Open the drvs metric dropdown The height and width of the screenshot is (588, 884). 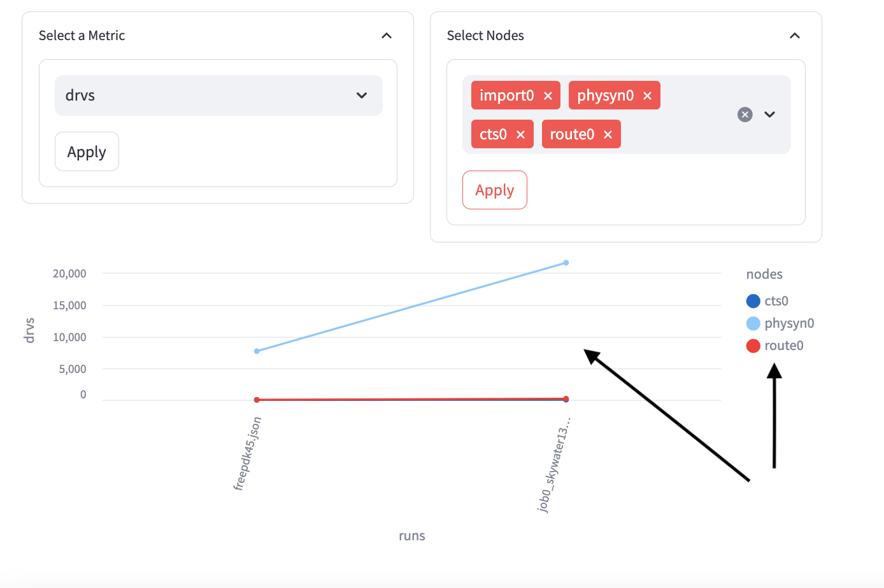pos(218,95)
